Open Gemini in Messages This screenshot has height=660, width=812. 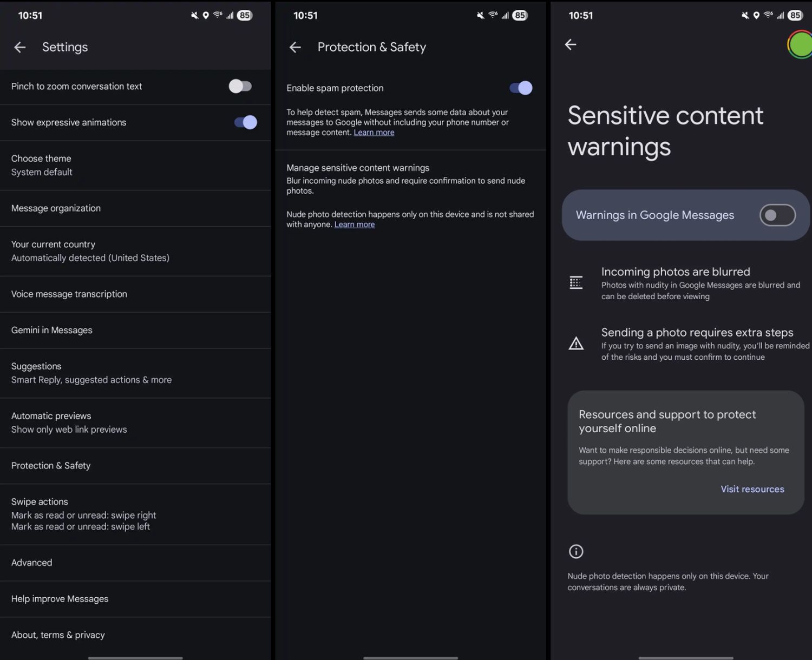pos(135,331)
